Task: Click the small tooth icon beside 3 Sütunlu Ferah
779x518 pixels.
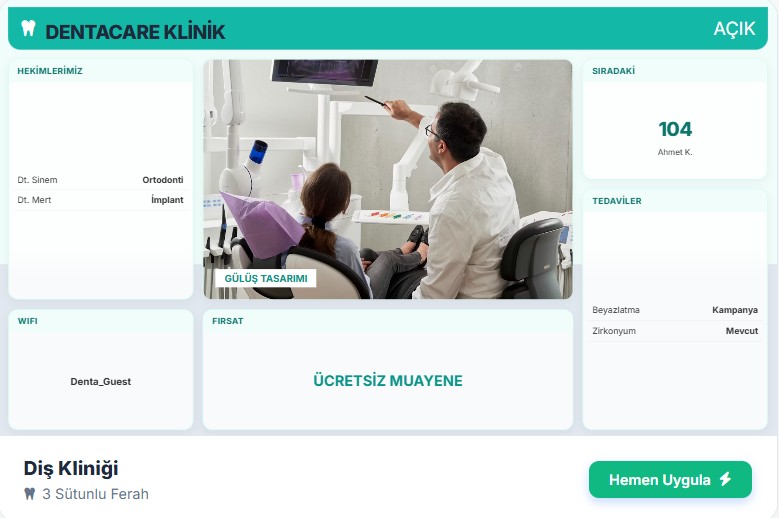Action: click(x=30, y=494)
